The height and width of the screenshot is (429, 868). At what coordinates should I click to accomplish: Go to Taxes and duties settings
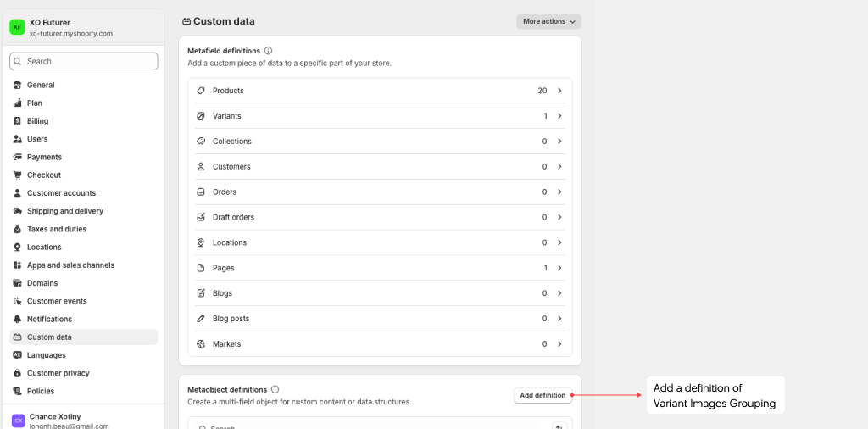56,229
